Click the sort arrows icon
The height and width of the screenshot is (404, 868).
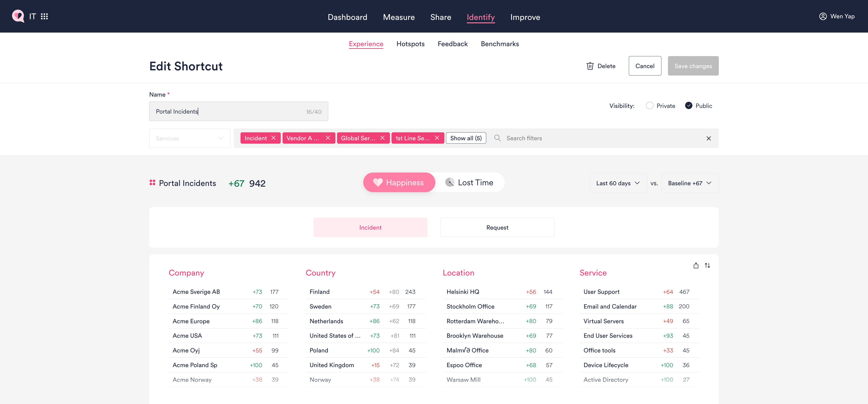point(707,265)
